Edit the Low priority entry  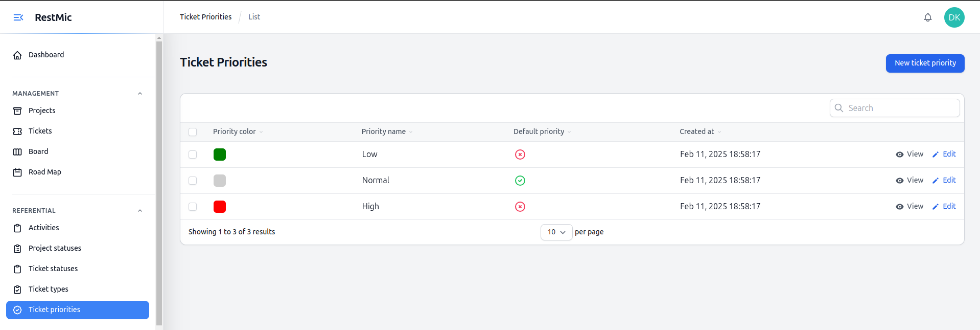944,155
